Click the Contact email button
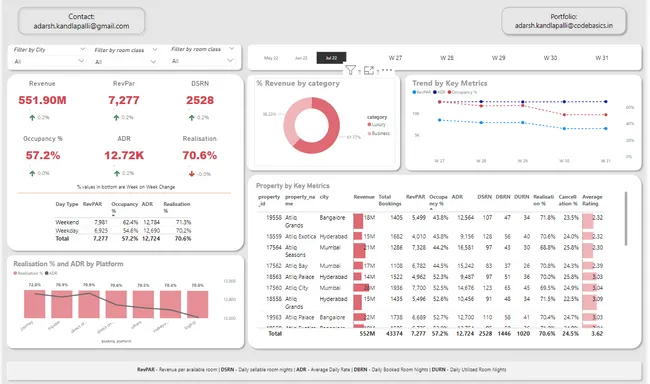The height and width of the screenshot is (384, 650). click(x=81, y=21)
